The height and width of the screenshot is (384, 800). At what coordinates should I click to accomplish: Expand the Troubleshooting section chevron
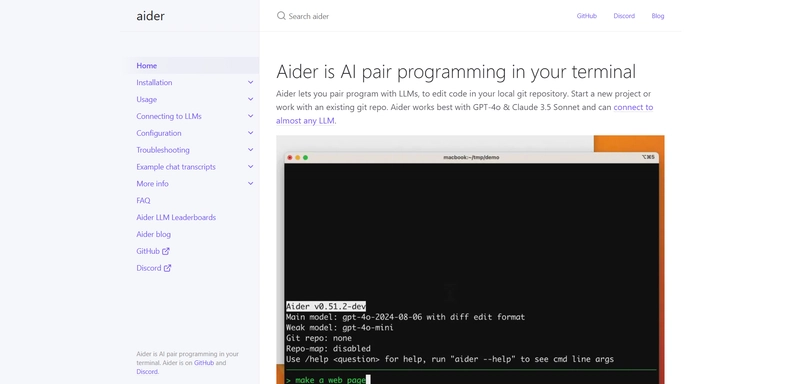[x=251, y=149]
